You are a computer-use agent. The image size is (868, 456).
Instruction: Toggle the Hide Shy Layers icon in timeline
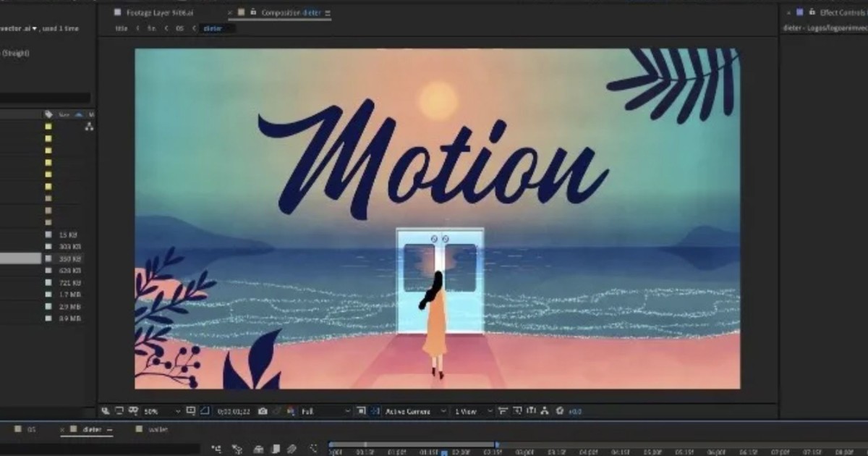(258, 449)
